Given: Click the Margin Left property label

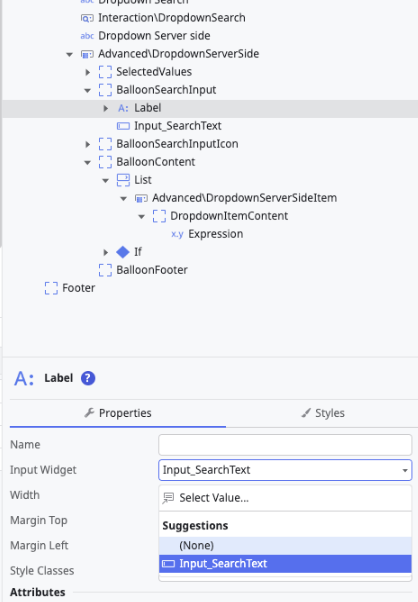Looking at the screenshot, I should 39,546.
